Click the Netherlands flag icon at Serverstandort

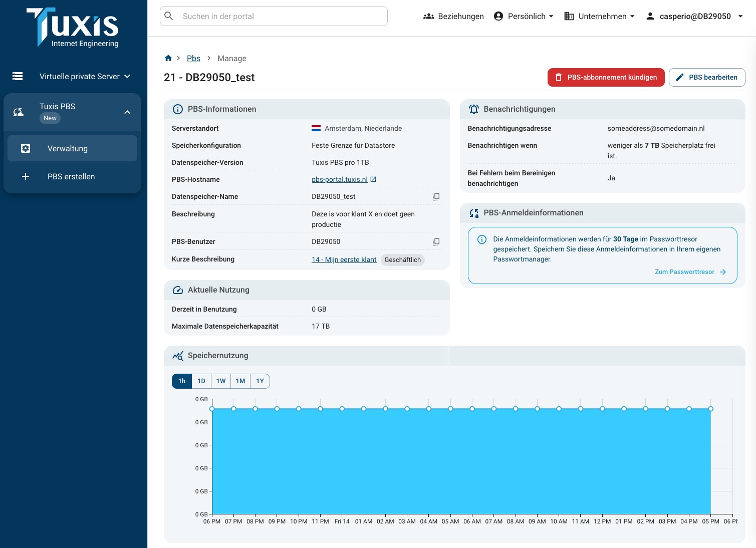(316, 128)
